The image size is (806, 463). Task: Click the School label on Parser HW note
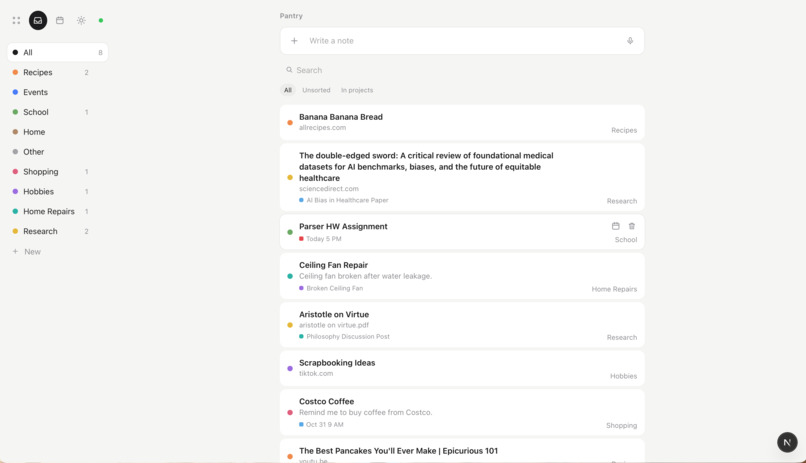tap(626, 240)
